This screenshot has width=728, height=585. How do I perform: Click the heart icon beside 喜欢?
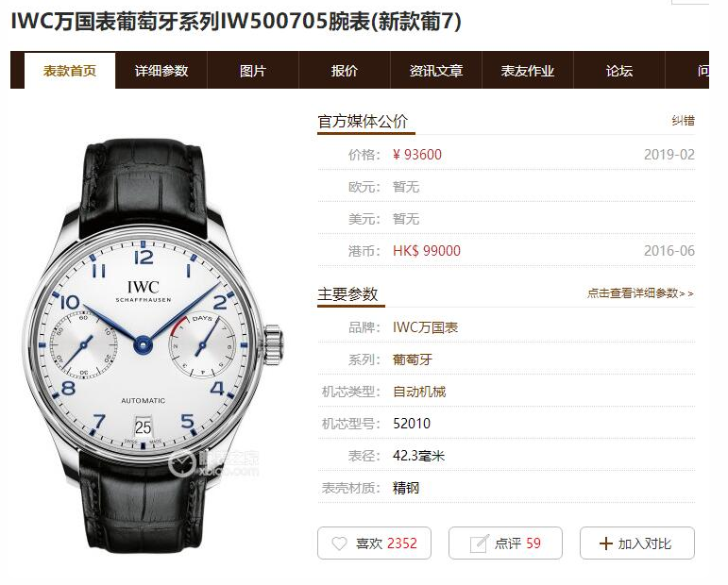339,543
